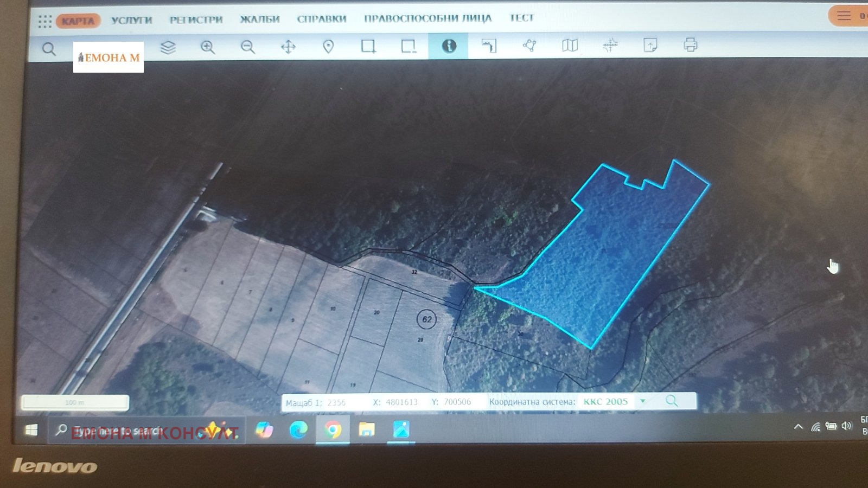Open Google Chrome from the taskbar
Viewport: 868px width, 488px height.
coord(333,430)
